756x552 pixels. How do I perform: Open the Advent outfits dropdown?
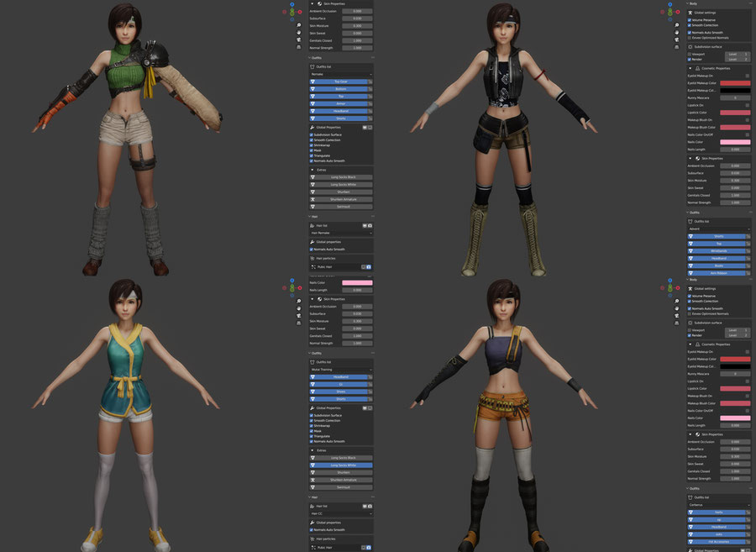(719, 229)
